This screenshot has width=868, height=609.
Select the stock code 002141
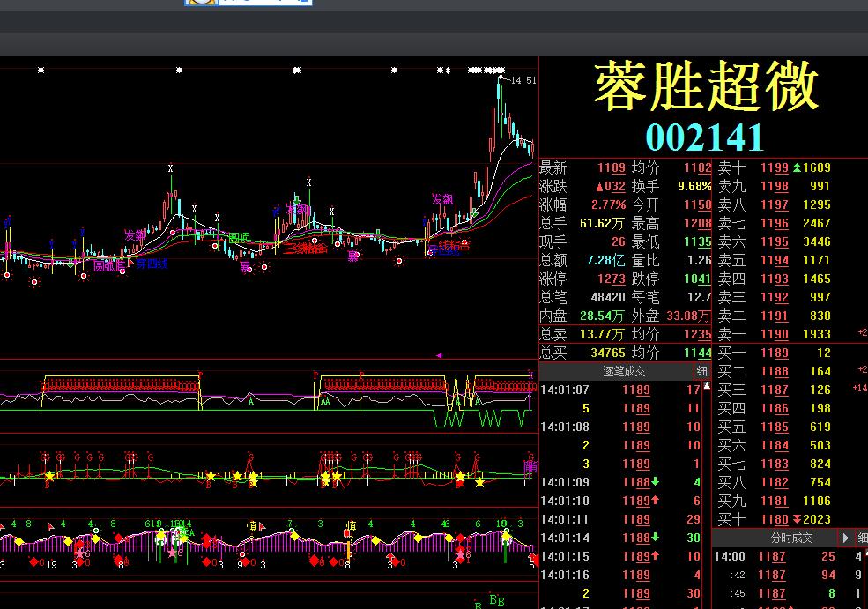point(705,137)
